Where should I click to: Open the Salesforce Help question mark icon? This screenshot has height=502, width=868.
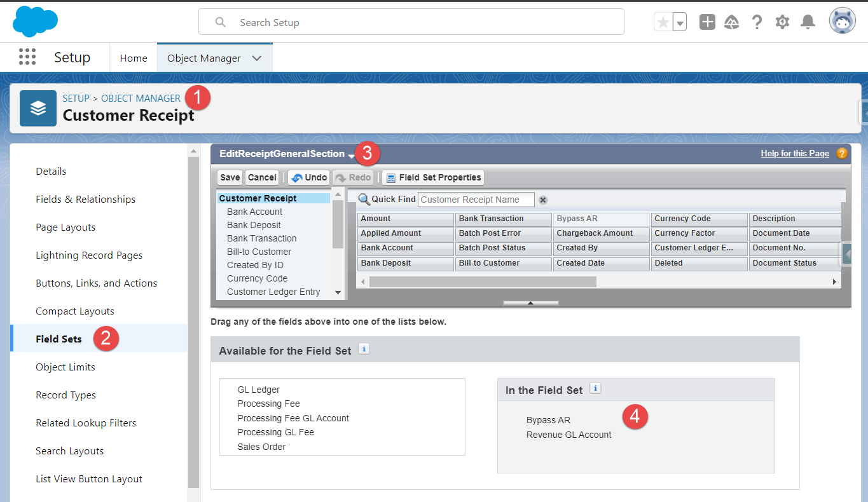(757, 22)
